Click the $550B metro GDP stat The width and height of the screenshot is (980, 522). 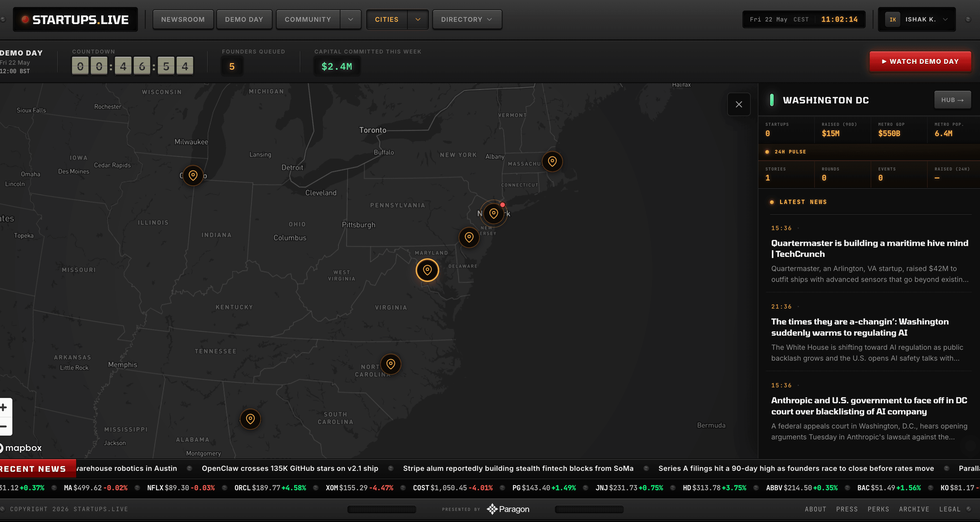click(x=889, y=133)
